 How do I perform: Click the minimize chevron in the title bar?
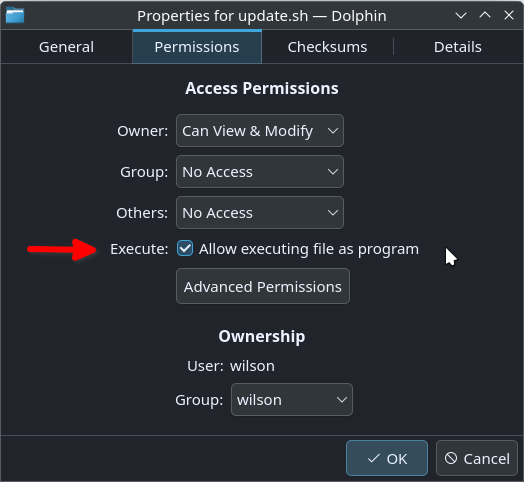[461, 15]
